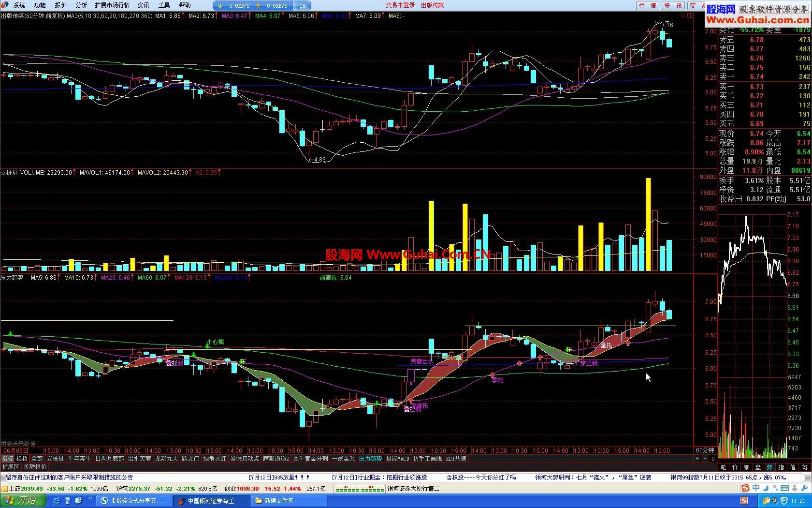Open the 扩展区 tab
The image size is (812, 508).
tap(10, 467)
